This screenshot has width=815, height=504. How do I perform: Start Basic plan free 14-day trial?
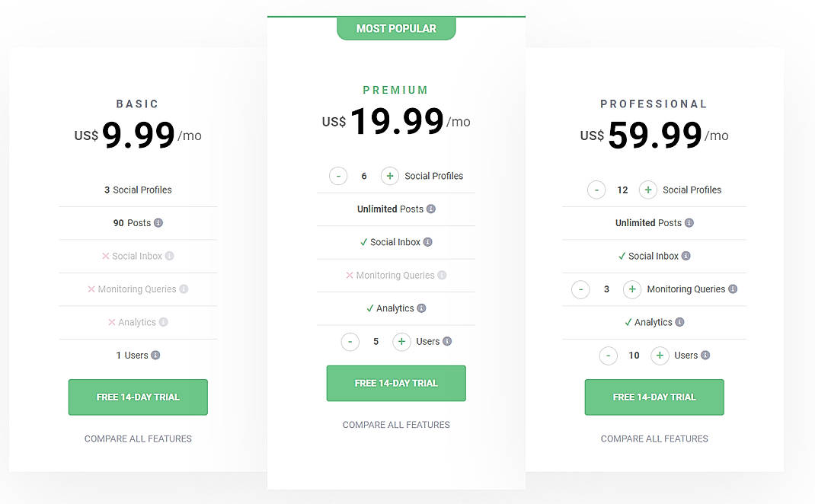coord(138,397)
